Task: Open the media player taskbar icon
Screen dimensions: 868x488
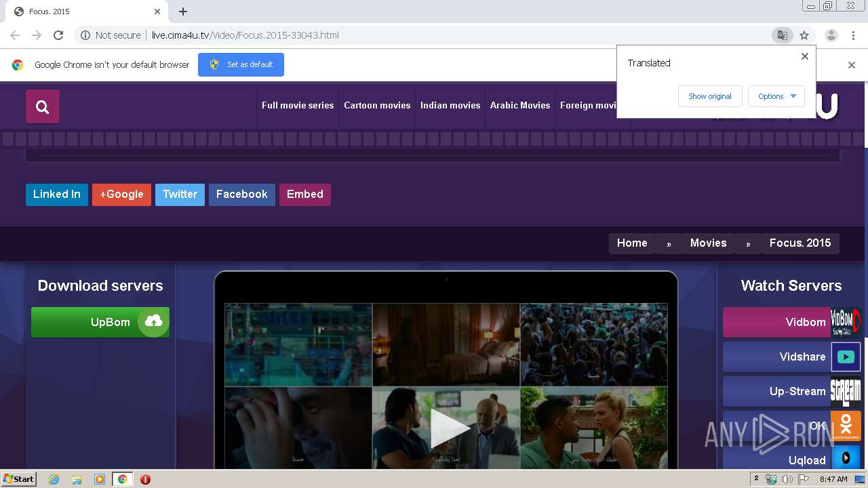Action: 99,479
